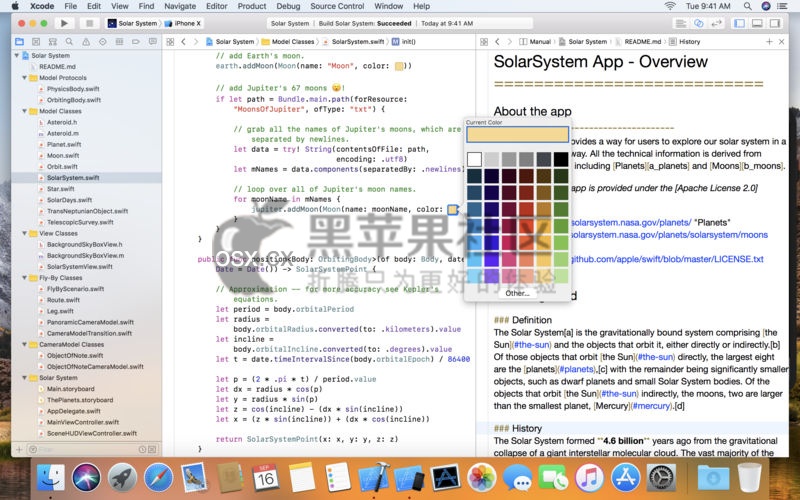Add a new file in the navigator

pyautogui.click(x=19, y=449)
